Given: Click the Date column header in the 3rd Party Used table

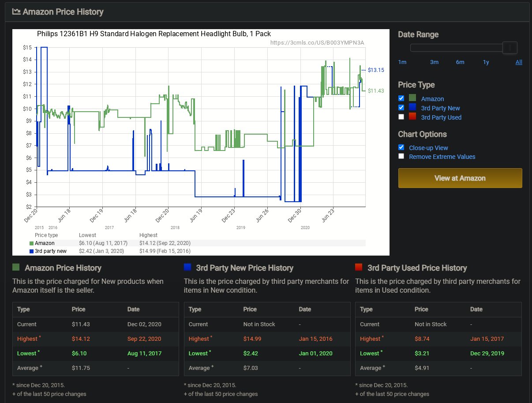Looking at the screenshot, I should click(x=476, y=309).
